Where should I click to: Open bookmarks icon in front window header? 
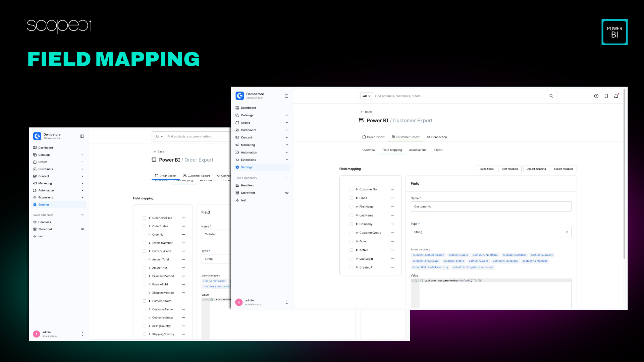tap(606, 96)
